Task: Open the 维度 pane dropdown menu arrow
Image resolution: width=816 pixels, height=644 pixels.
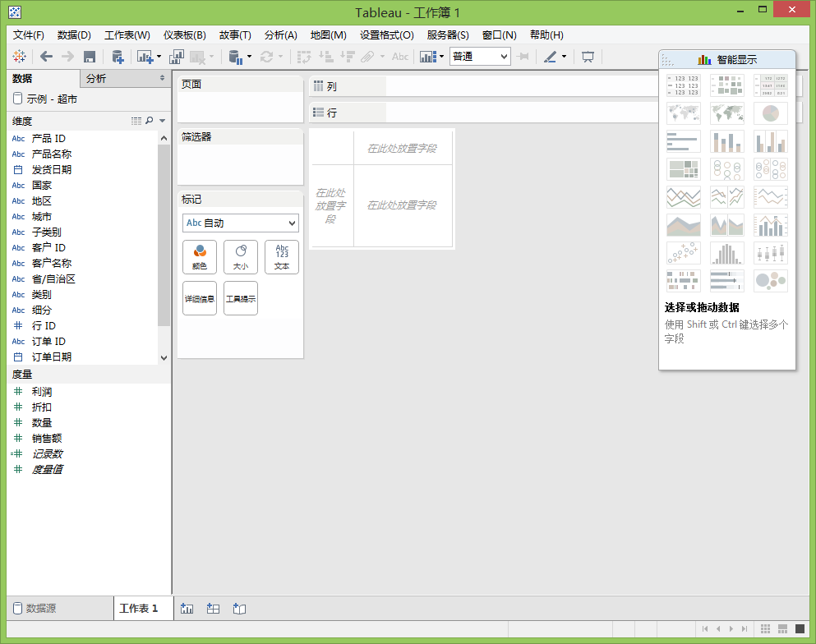Action: 163,121
